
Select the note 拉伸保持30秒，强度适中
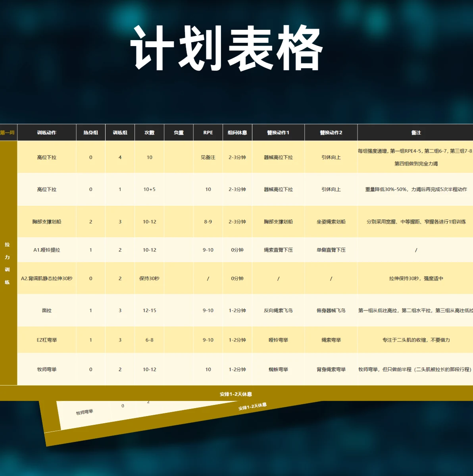(x=416, y=278)
